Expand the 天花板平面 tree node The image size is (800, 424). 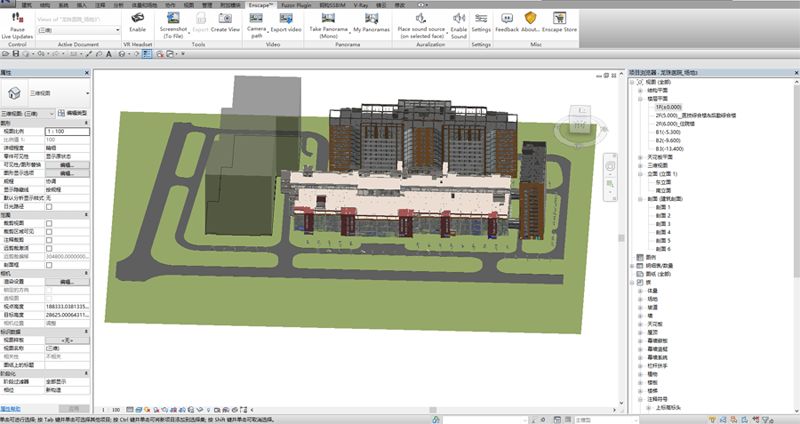[640, 157]
